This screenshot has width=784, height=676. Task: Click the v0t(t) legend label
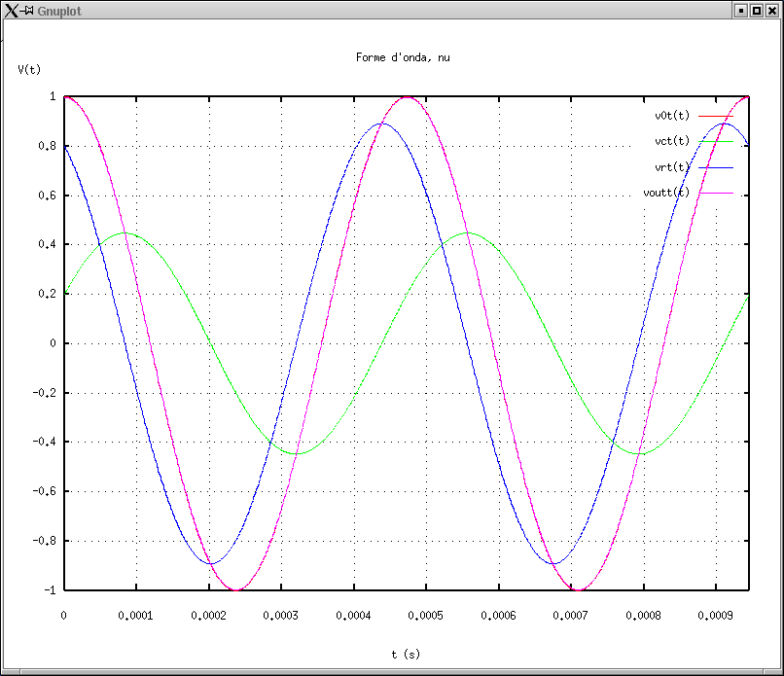[x=672, y=116]
